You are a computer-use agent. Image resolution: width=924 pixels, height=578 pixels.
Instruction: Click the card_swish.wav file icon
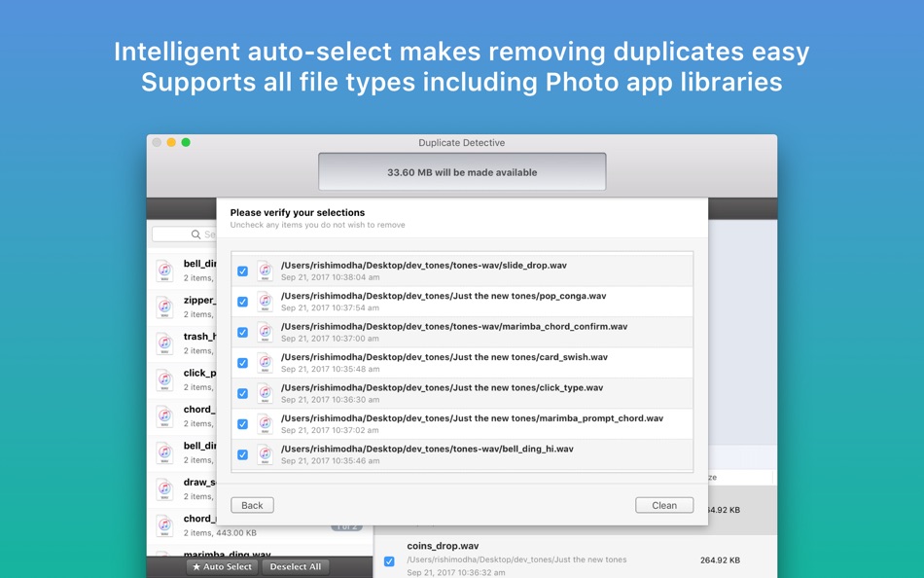266,363
